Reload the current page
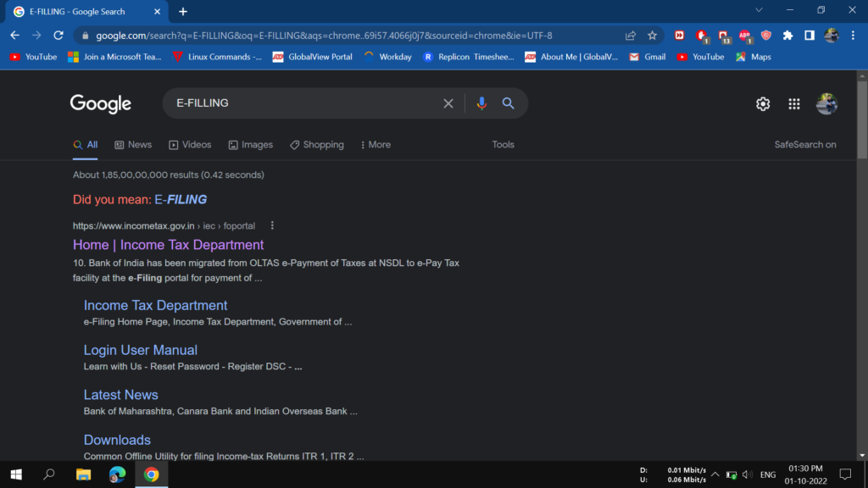Screen dimensions: 868x488 58,36
